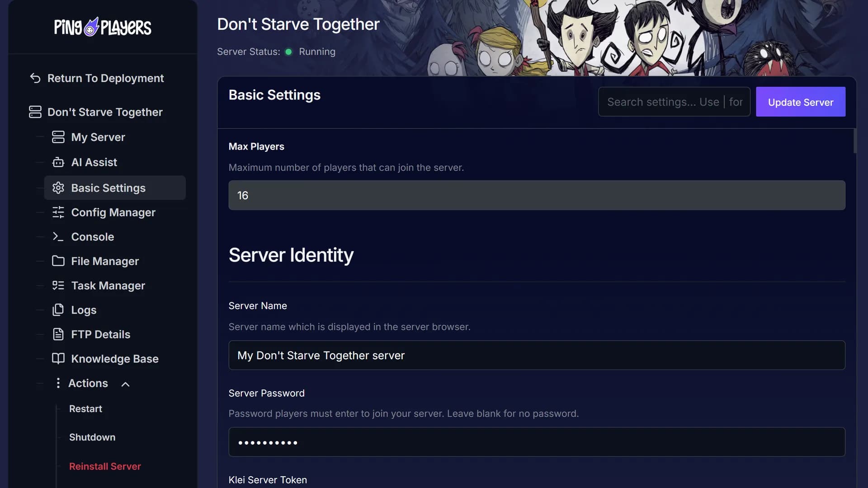Image resolution: width=868 pixels, height=488 pixels.
Task: Click the Basic Settings gear icon
Action: click(58, 188)
